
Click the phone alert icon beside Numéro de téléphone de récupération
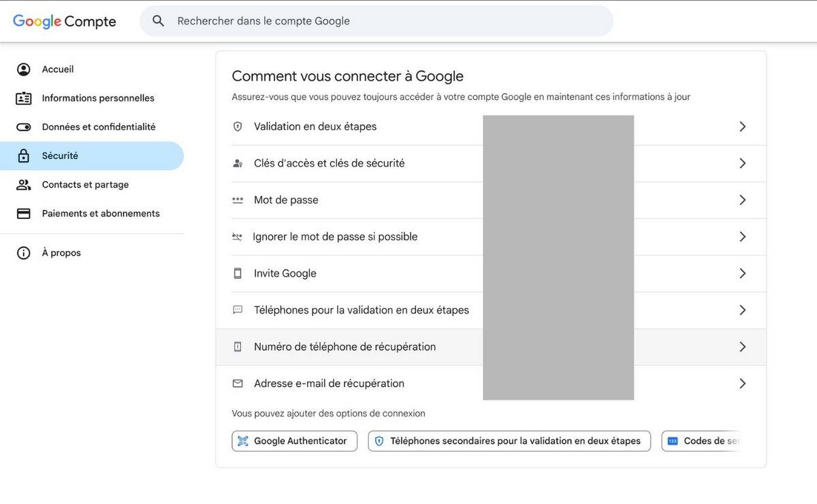coord(238,347)
